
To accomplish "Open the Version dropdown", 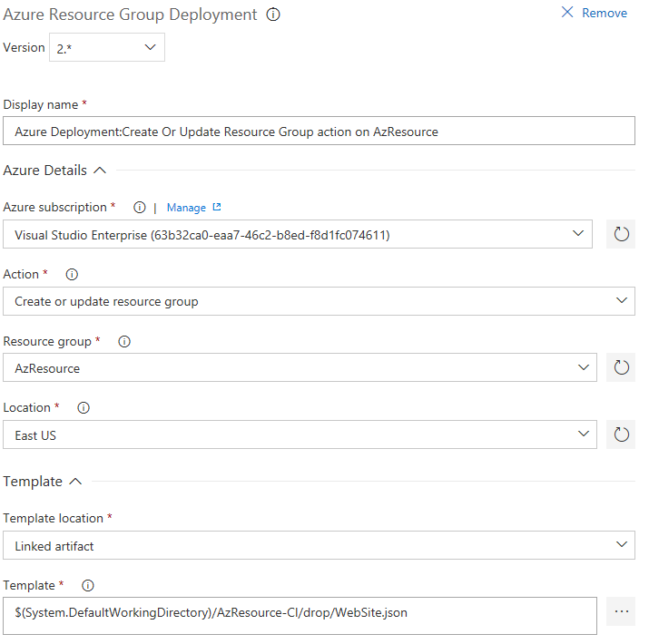I will pyautogui.click(x=107, y=48).
